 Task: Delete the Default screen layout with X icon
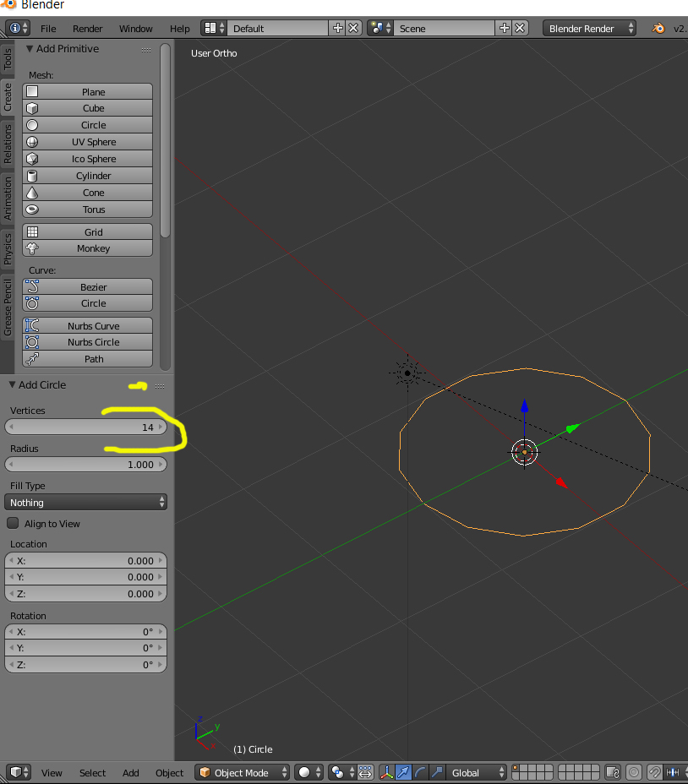[x=353, y=28]
